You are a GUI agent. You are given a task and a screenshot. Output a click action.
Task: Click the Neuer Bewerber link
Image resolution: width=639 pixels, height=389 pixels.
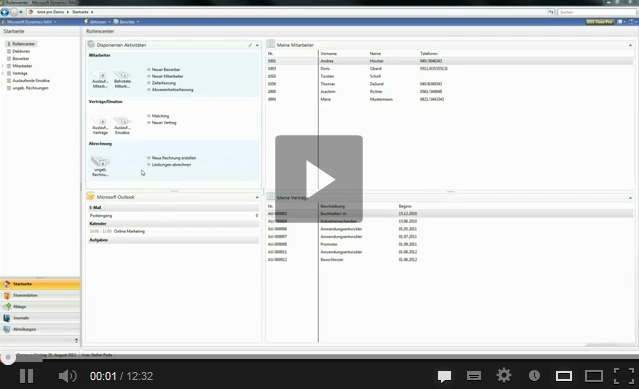[x=165, y=70]
